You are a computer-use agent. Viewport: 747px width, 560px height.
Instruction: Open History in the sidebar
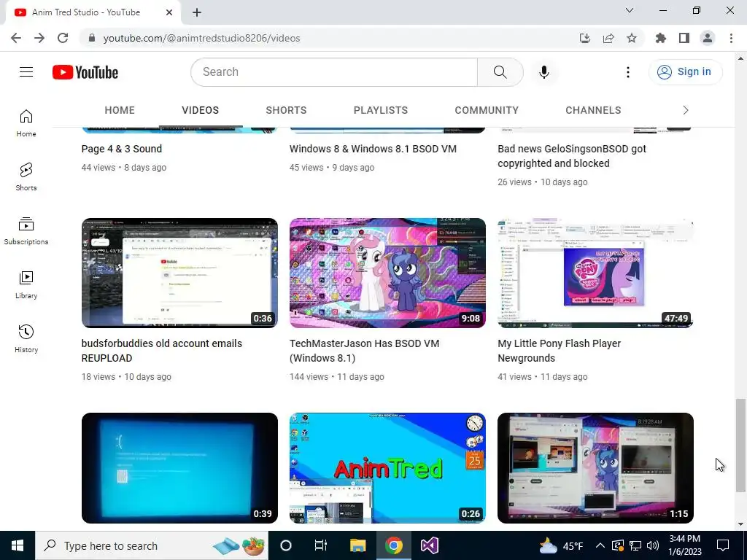coord(26,338)
